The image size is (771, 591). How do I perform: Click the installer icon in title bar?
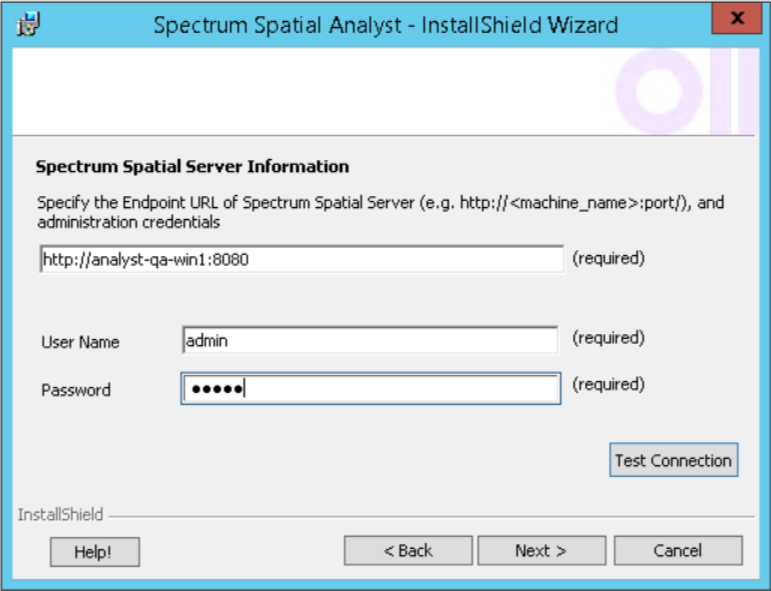29,25
